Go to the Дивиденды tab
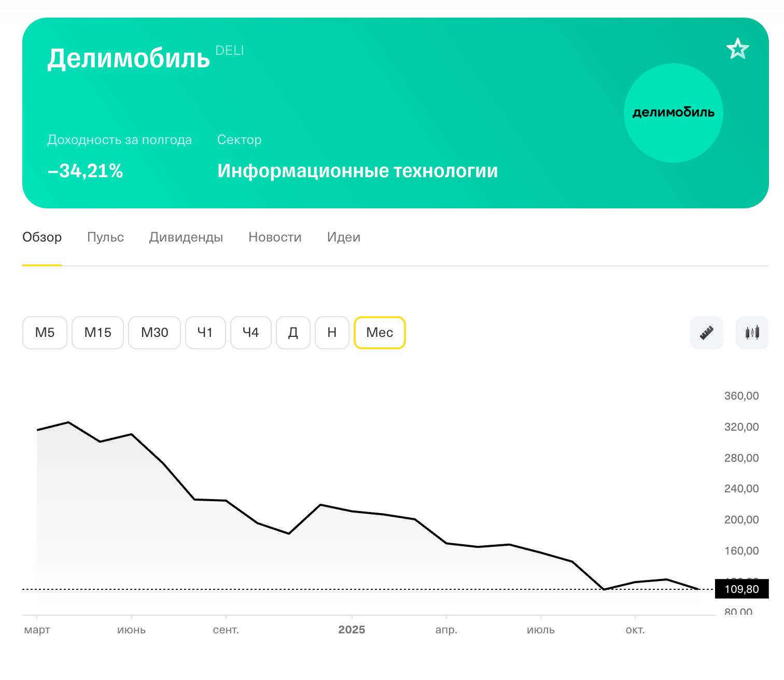This screenshot has width=784, height=680. (x=186, y=237)
